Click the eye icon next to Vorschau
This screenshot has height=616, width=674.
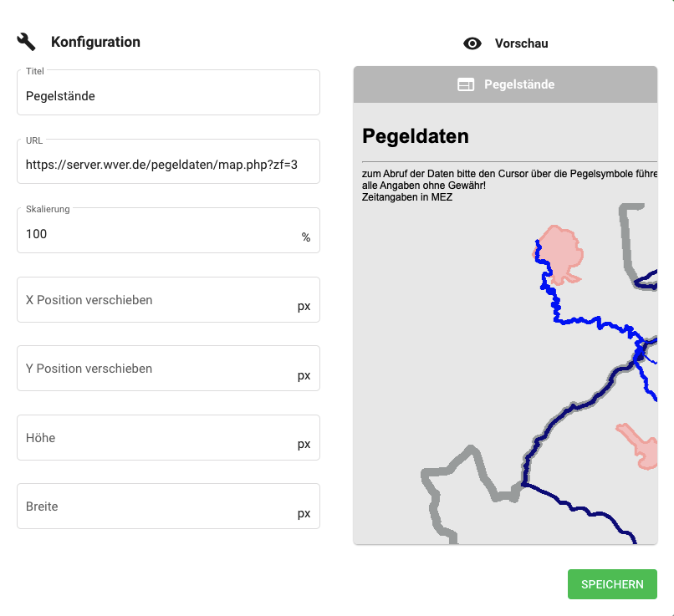[472, 43]
